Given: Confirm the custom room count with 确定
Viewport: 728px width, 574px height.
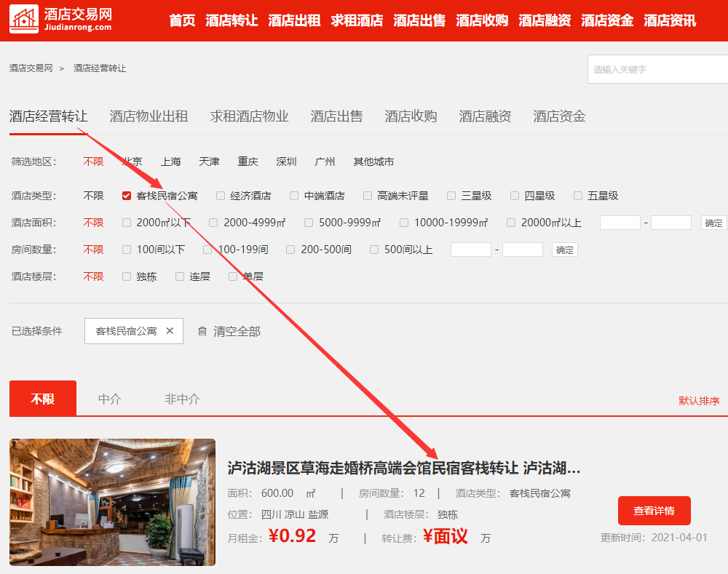Looking at the screenshot, I should point(565,250).
